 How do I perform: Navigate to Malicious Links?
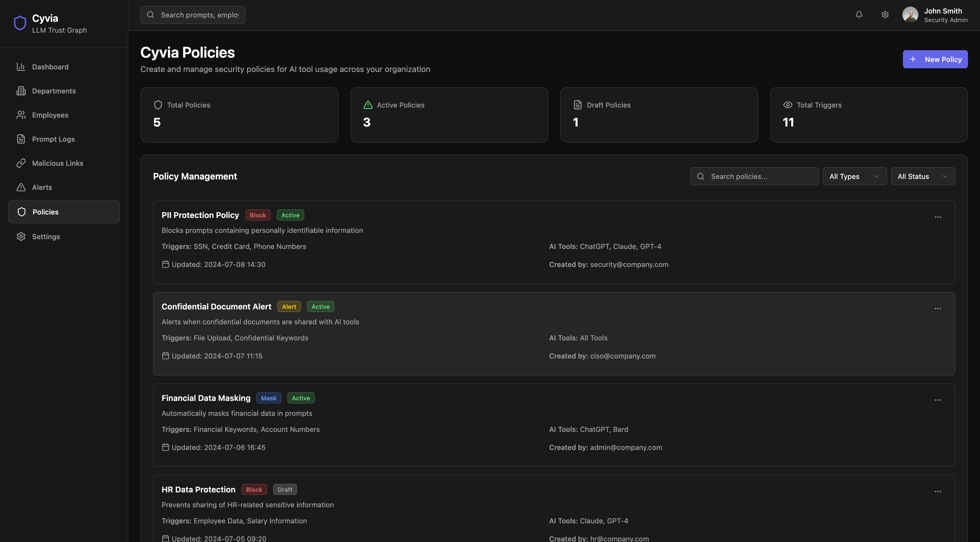coord(57,163)
